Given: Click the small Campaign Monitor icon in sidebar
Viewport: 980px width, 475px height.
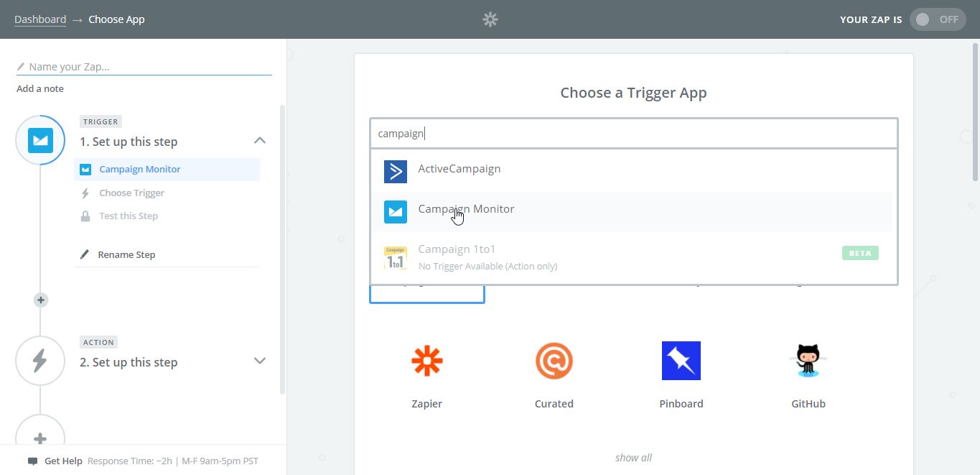Looking at the screenshot, I should pos(85,170).
